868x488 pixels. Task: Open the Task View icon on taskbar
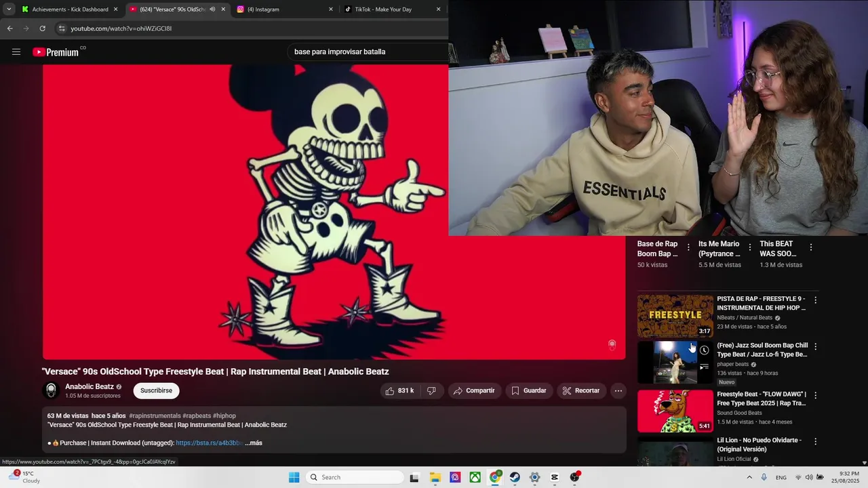414,477
